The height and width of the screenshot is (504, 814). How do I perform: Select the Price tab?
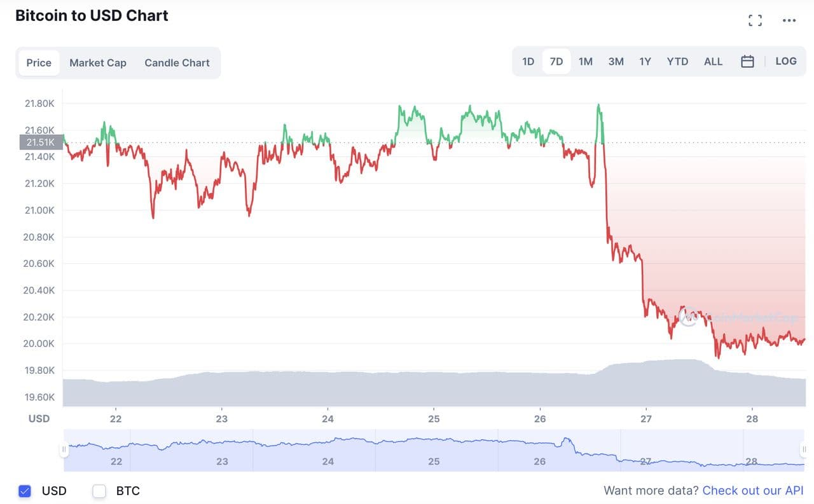tap(39, 63)
